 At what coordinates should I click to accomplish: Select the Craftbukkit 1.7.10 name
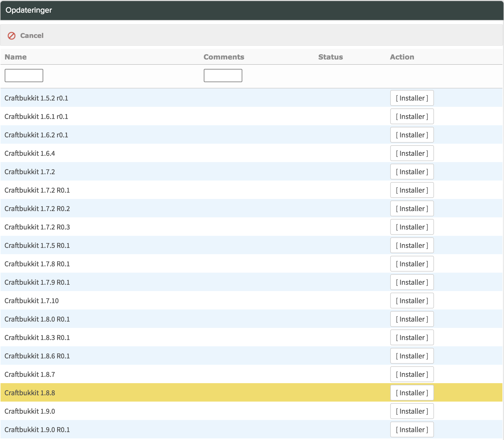(32, 301)
